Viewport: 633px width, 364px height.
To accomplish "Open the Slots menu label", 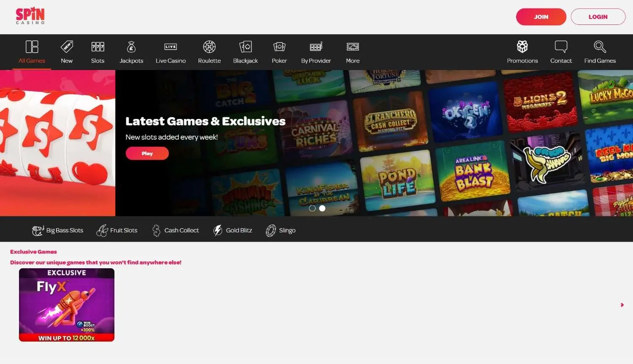I will (x=98, y=61).
